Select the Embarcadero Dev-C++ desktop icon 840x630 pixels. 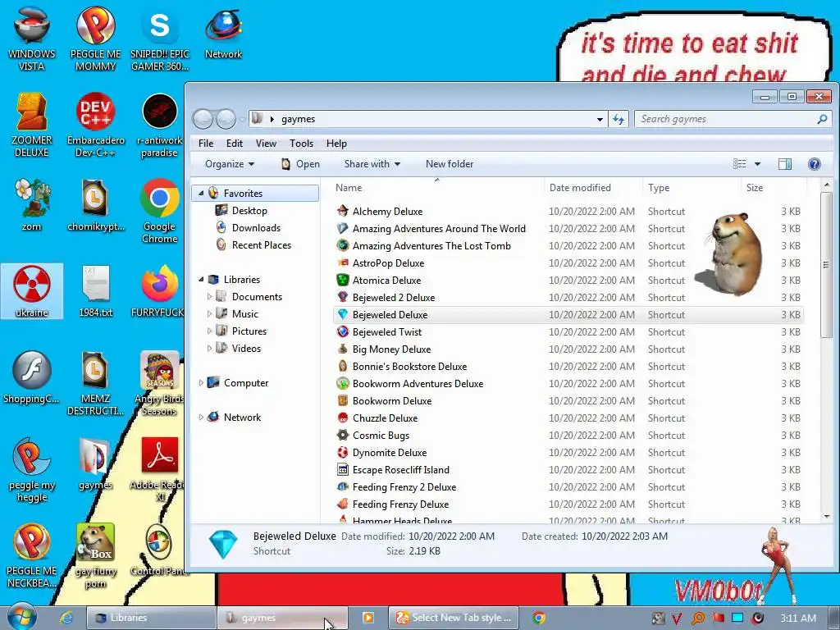tap(95, 126)
